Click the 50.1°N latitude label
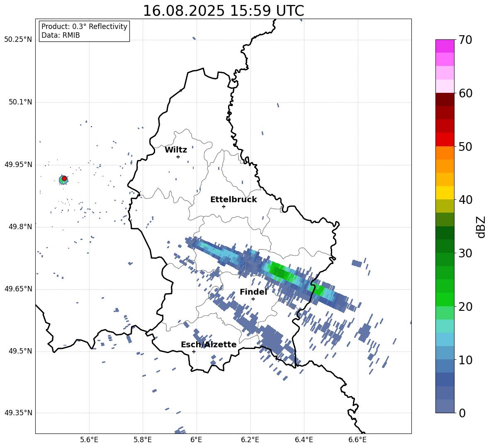The image size is (491, 448). [x=20, y=102]
